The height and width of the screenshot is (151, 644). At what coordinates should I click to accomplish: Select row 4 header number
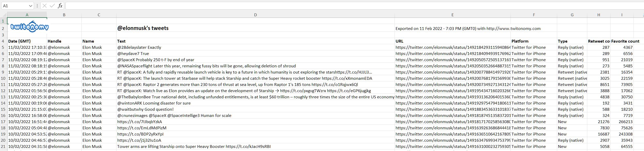click(3, 41)
